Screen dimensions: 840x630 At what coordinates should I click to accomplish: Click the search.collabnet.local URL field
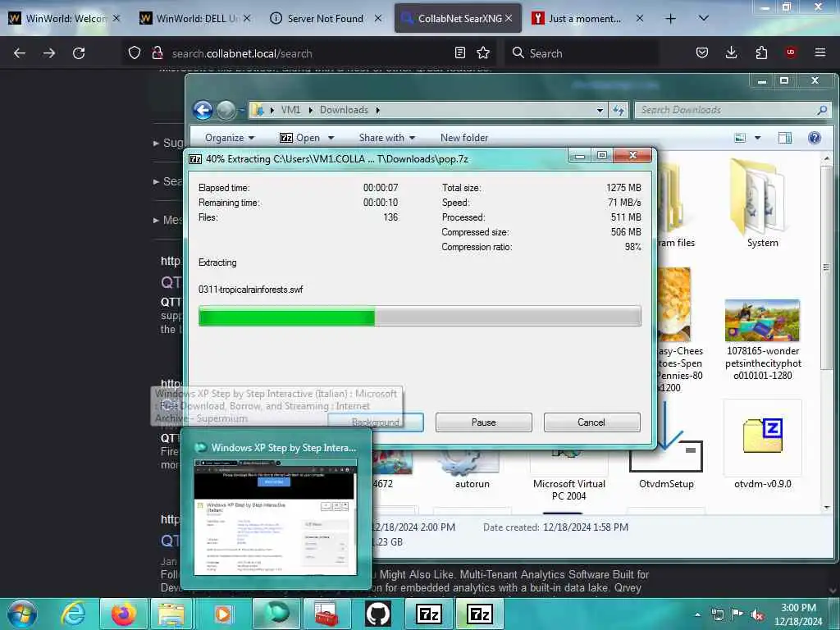pyautogui.click(x=308, y=53)
